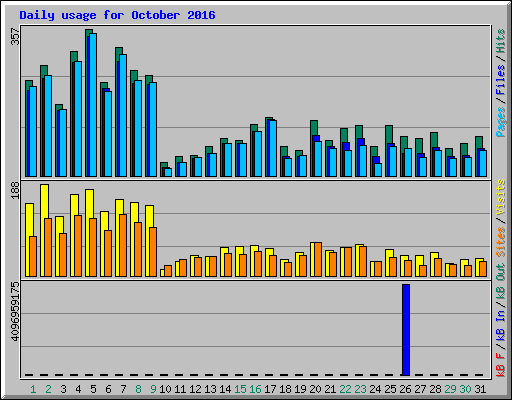The height and width of the screenshot is (400, 512).
Task: Click day label 4 on x-axis
Action: 78,389
